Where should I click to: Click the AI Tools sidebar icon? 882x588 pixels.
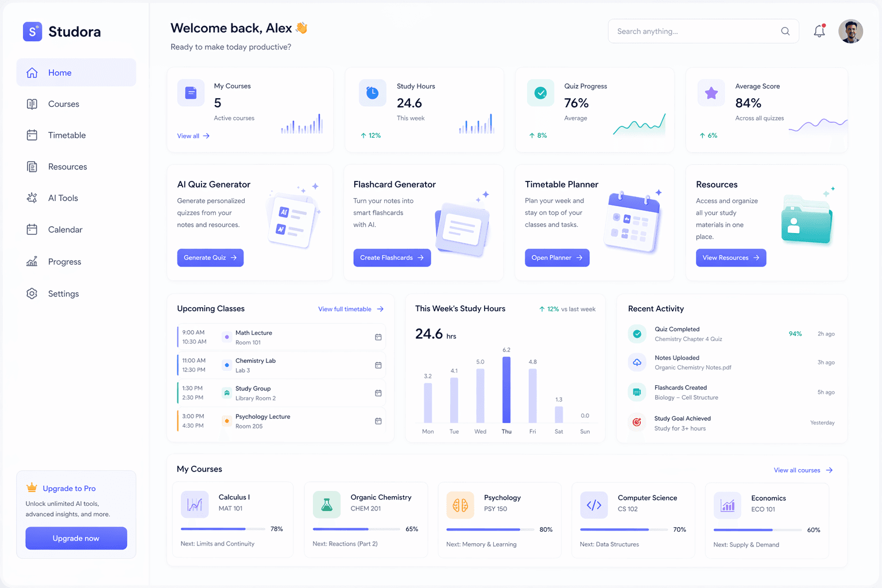pos(32,198)
